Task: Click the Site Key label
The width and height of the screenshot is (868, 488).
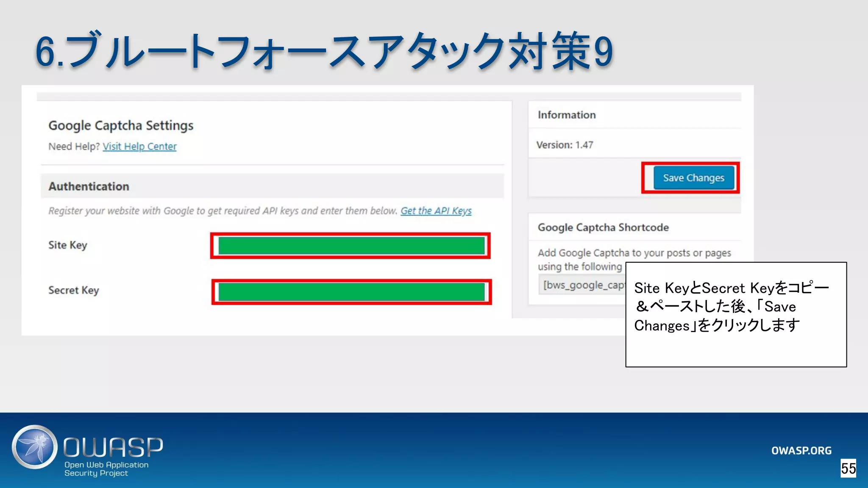Action: coord(68,245)
